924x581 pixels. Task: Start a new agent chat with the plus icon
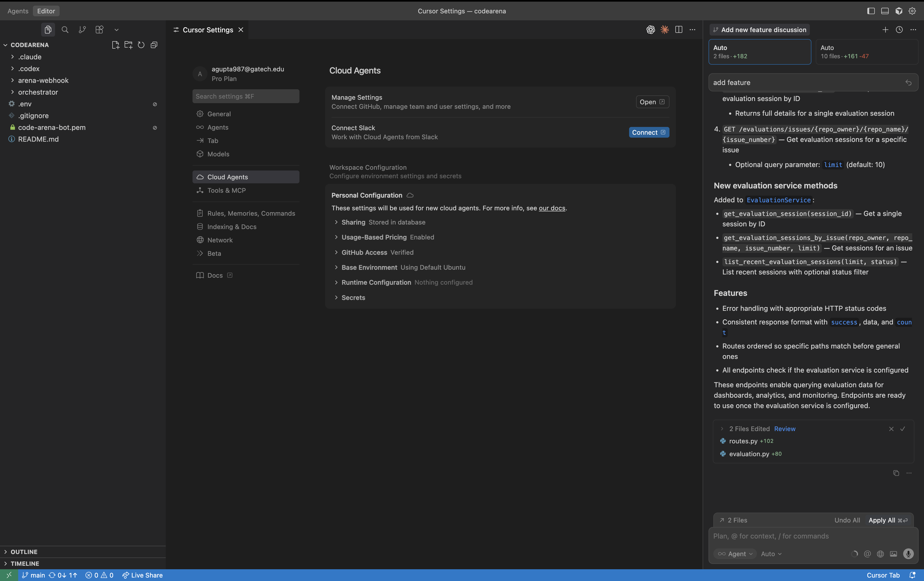(885, 29)
